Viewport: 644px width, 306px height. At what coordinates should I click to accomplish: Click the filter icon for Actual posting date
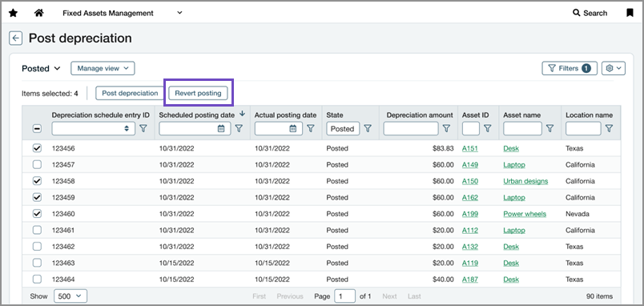(x=311, y=128)
